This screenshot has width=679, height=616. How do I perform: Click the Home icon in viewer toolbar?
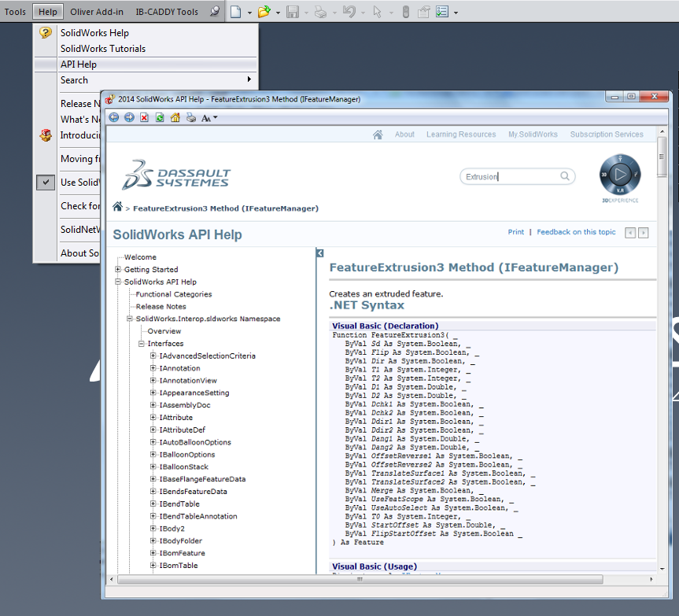pos(175,117)
